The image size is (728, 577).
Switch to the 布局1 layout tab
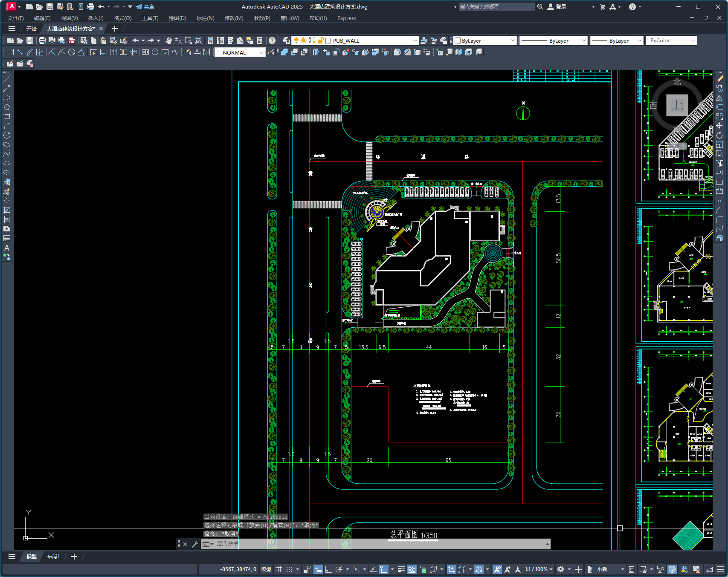pyautogui.click(x=53, y=556)
